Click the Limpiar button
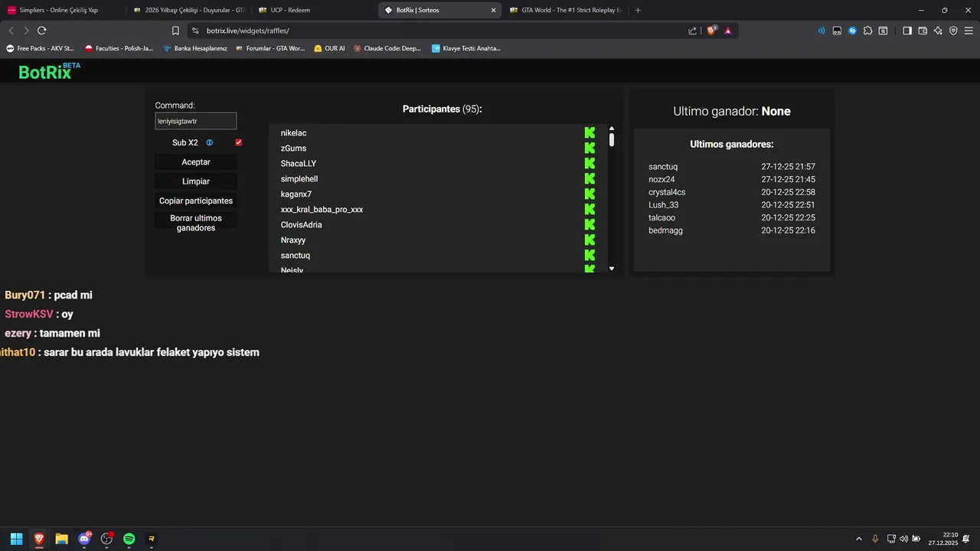This screenshot has height=551, width=980. (x=196, y=181)
